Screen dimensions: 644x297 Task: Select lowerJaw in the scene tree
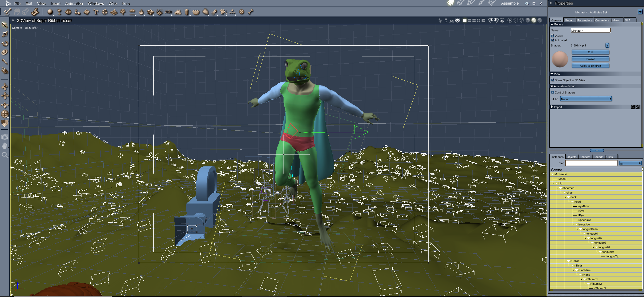point(584,225)
